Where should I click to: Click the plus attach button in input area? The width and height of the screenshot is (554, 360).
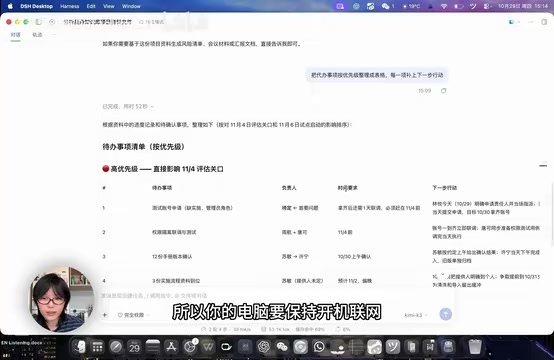pos(105,315)
